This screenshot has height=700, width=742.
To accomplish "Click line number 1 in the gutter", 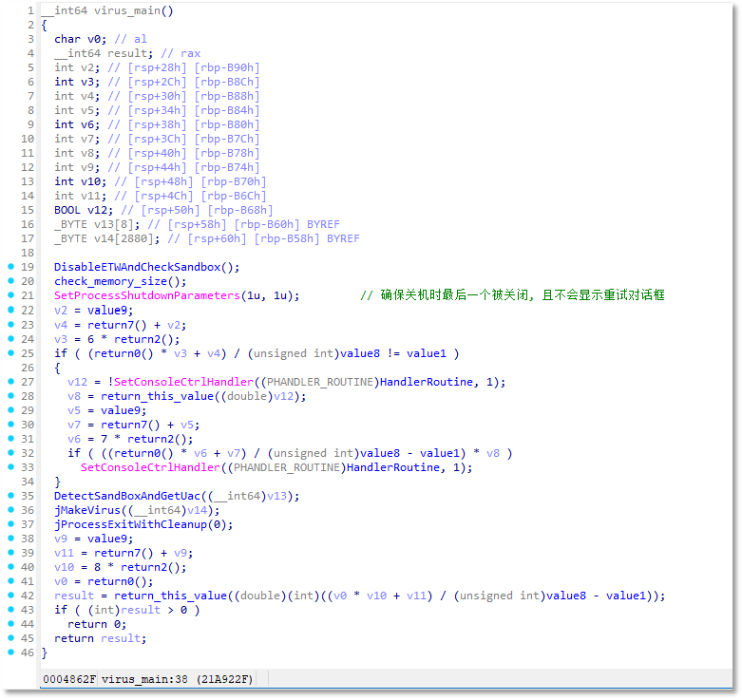I will (29, 10).
